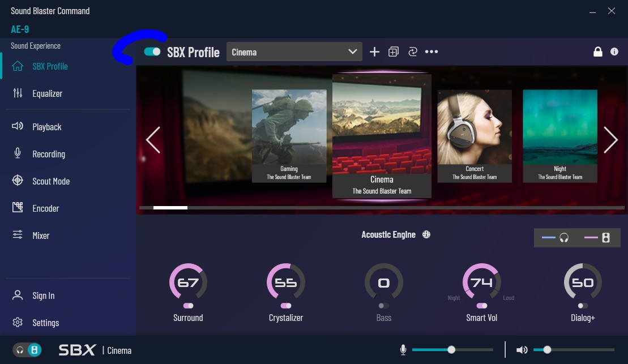Click the plus icon to add profile
Screen dimensions: 628x364
(x=374, y=52)
